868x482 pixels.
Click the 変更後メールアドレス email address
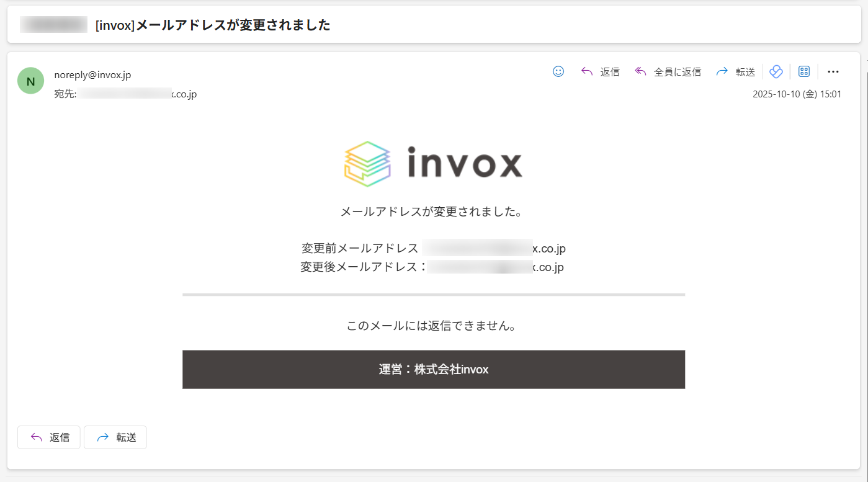tap(496, 267)
